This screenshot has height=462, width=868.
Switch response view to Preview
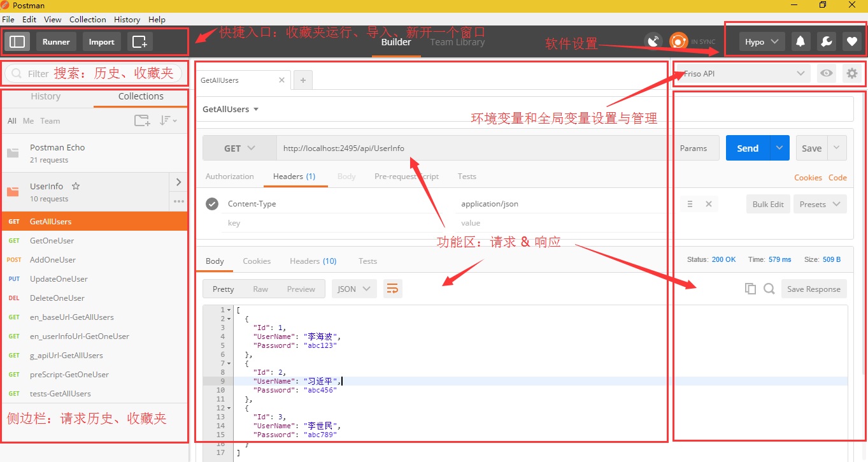[301, 289]
